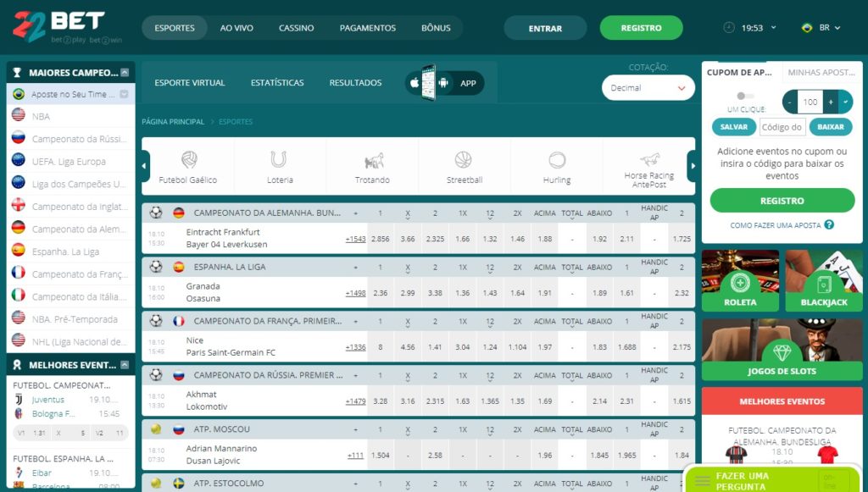
Task: Open the Blackjack casino tile
Action: pyautogui.click(x=824, y=281)
